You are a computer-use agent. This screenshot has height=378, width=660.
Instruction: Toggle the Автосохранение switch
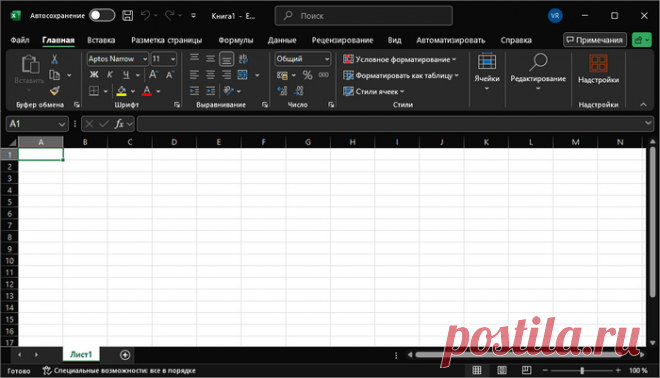(102, 16)
